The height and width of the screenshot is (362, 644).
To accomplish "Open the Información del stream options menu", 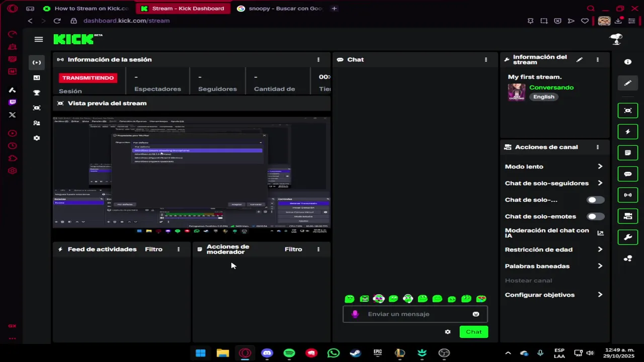I will [598, 59].
